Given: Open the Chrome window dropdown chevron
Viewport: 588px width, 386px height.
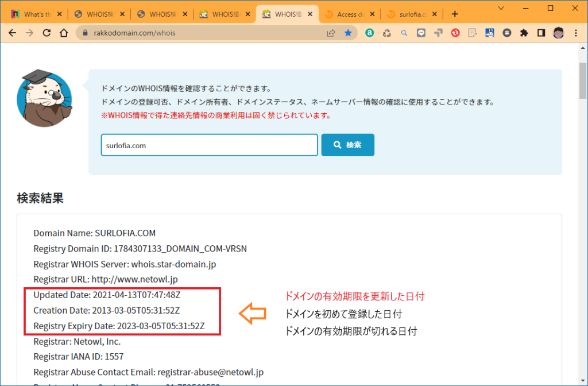Looking at the screenshot, I should click(x=501, y=8).
